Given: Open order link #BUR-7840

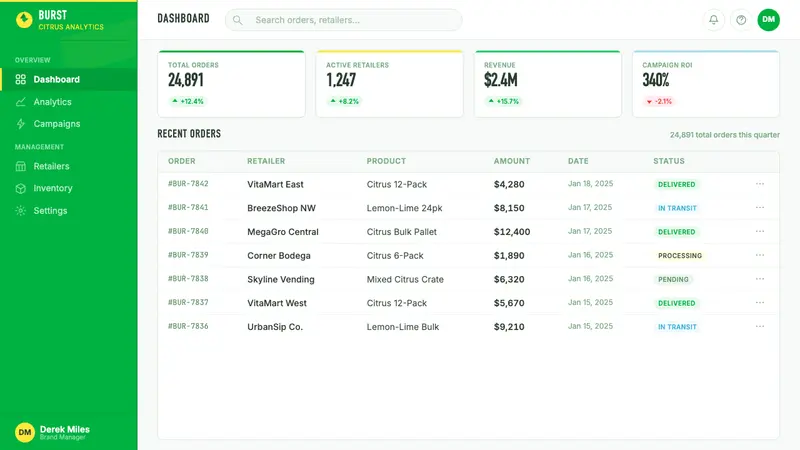Looking at the screenshot, I should point(188,231).
